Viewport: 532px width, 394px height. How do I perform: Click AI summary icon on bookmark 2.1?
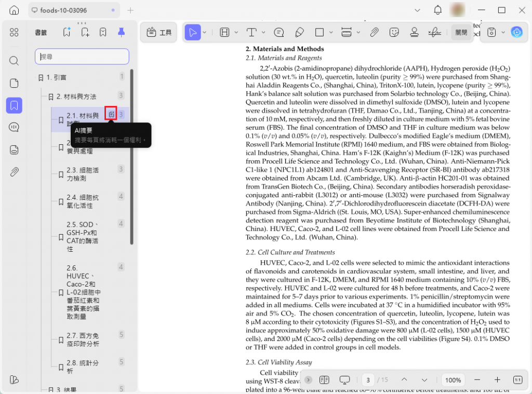tap(111, 115)
